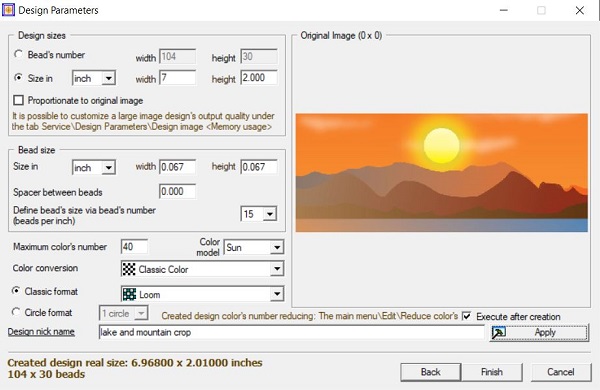600x390 pixels.
Task: Click the Reduce color's hint text
Action: tap(310, 316)
